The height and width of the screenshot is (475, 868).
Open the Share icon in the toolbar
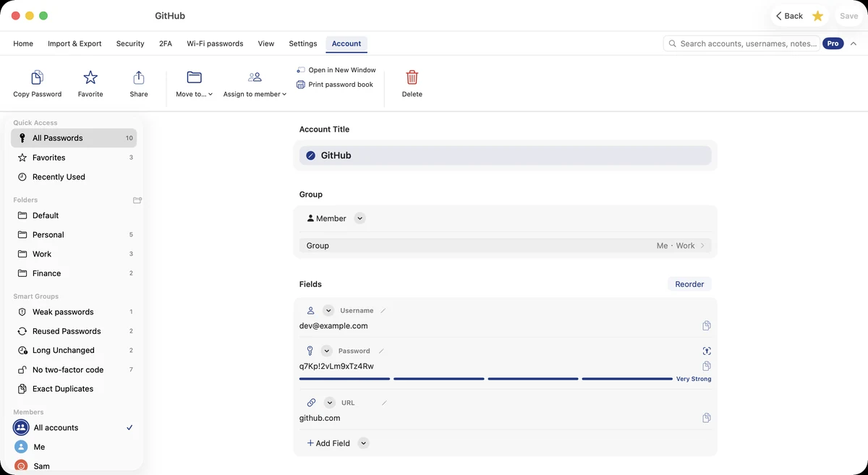click(139, 77)
